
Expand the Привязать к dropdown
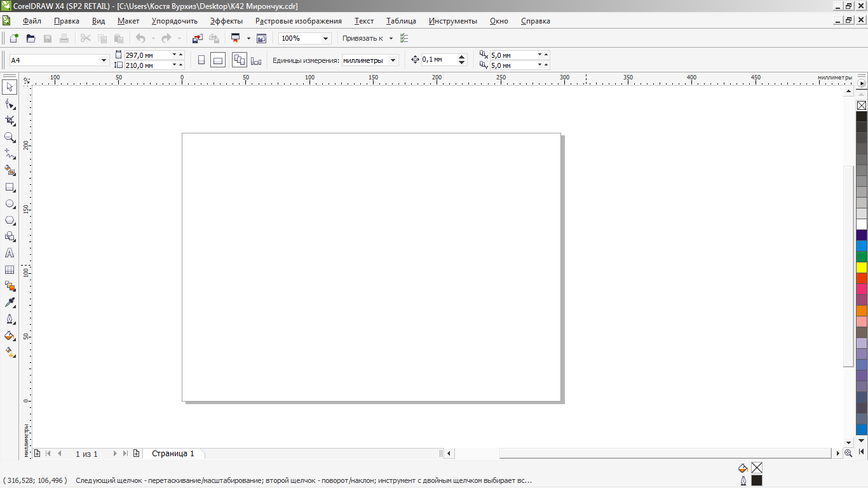[x=391, y=38]
